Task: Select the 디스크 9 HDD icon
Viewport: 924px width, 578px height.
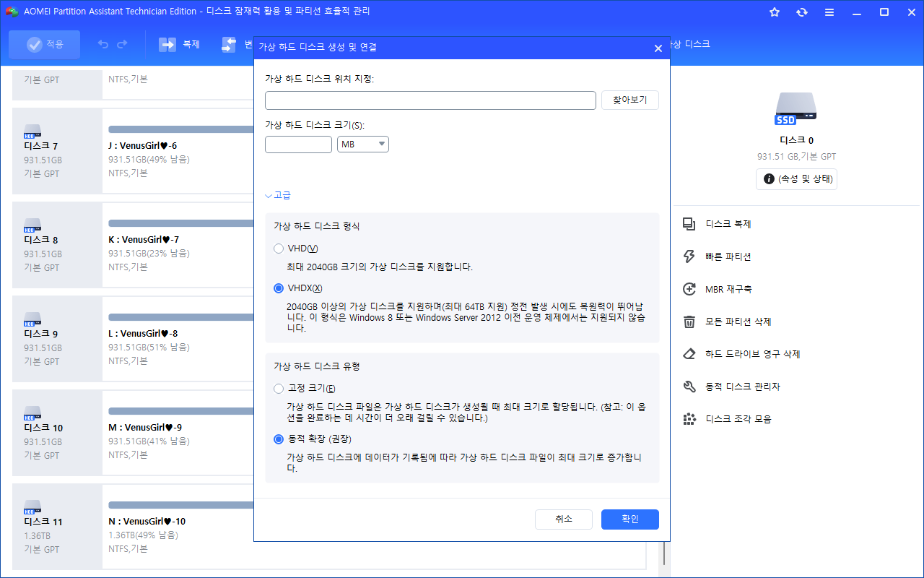Action: click(x=32, y=319)
